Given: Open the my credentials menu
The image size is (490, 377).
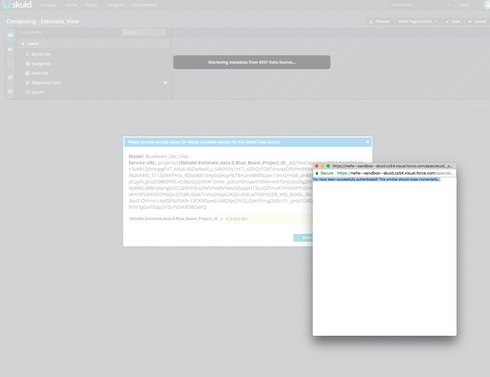Looking at the screenshot, I should pos(144,5).
